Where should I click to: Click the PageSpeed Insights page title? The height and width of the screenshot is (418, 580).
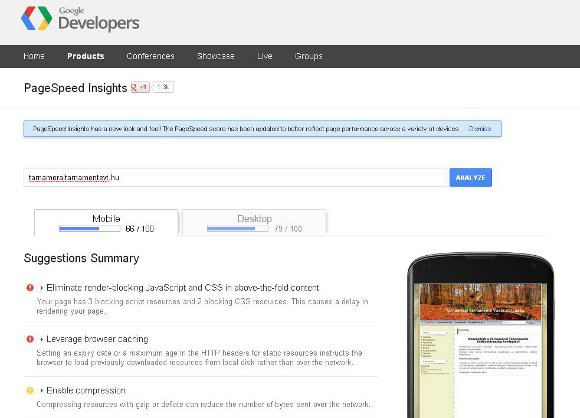click(x=75, y=88)
